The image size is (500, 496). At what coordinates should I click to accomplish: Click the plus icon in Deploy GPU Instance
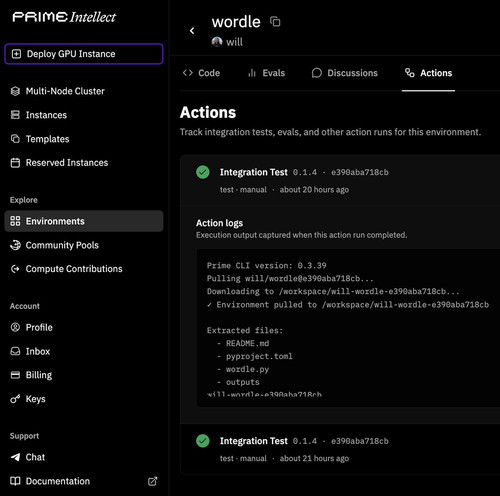(x=16, y=54)
